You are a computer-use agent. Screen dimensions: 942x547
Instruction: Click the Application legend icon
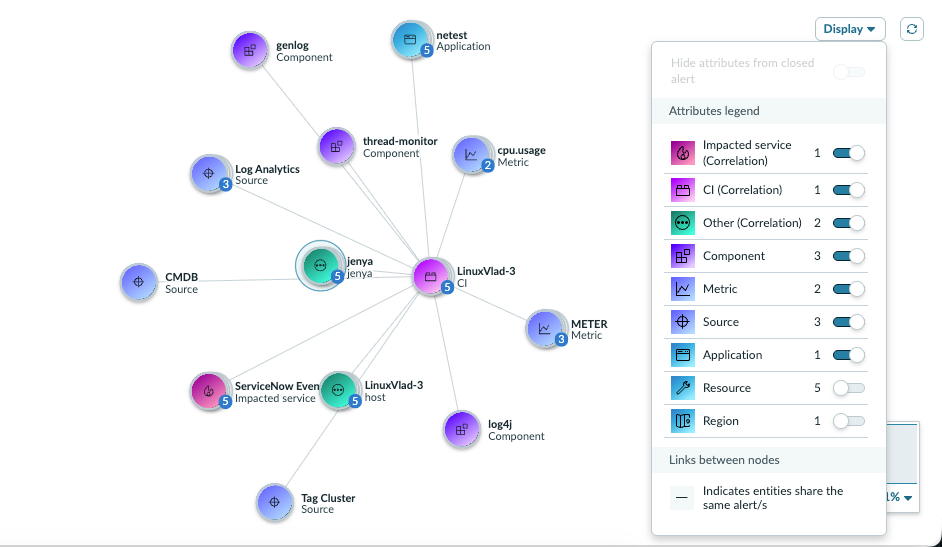pos(682,355)
